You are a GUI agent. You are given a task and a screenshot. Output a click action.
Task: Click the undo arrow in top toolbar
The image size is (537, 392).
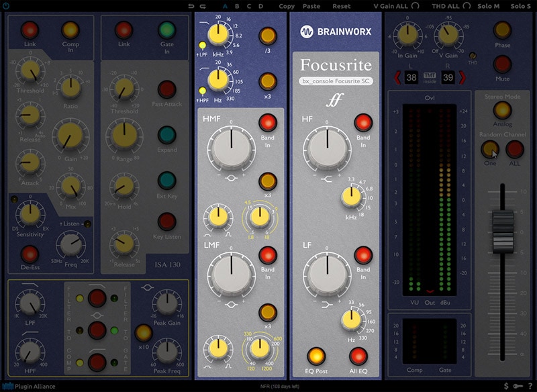[x=192, y=6]
